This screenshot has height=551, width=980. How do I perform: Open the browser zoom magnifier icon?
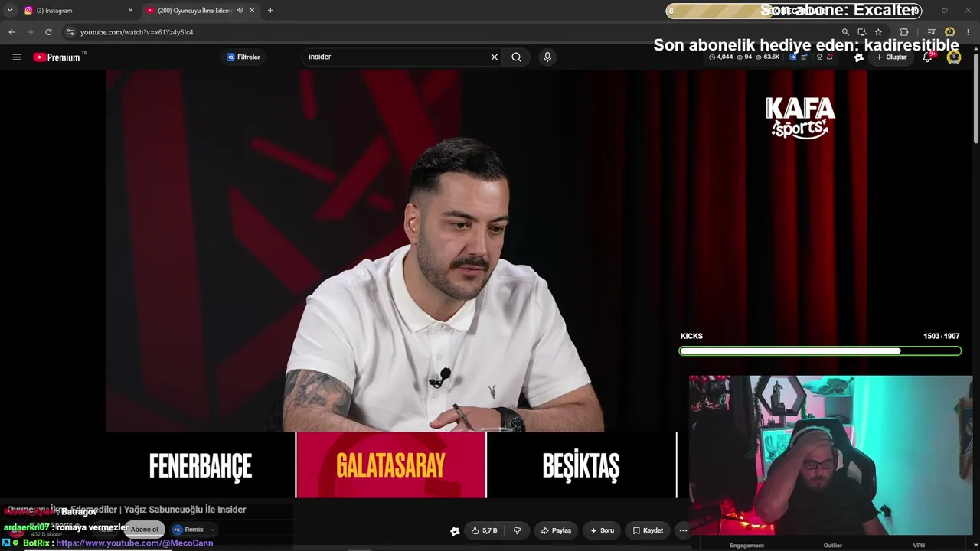point(845,32)
